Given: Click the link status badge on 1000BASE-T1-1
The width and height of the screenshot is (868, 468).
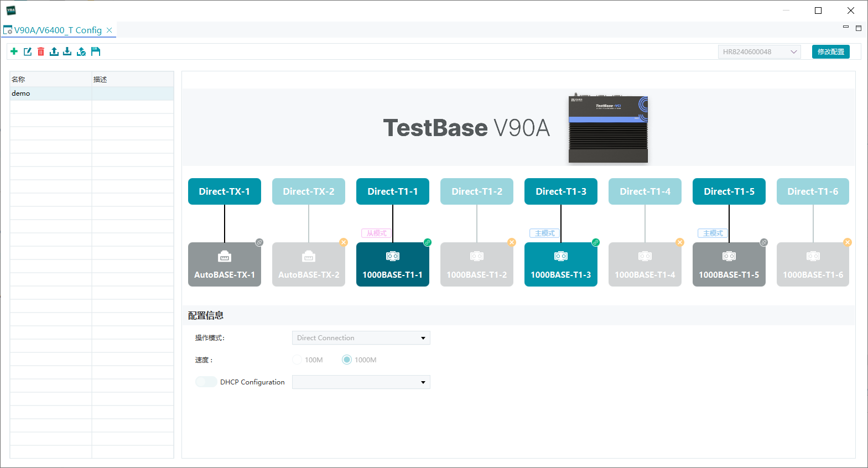Looking at the screenshot, I should tap(428, 242).
